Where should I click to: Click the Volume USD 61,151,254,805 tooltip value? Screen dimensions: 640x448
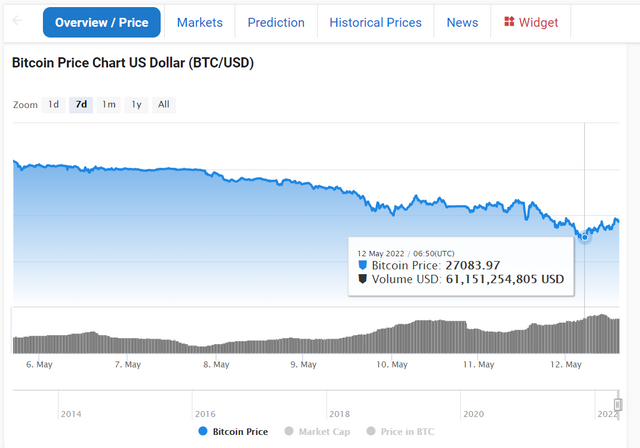(505, 279)
